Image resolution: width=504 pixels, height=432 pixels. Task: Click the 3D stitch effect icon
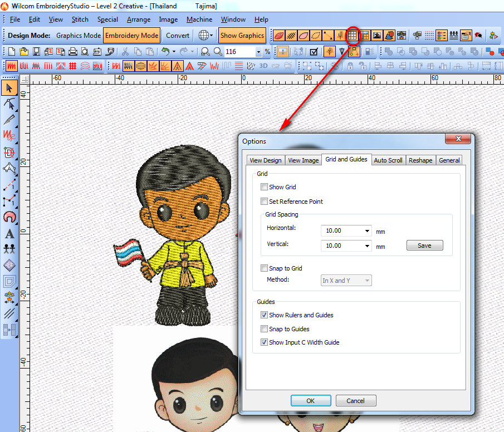263,66
